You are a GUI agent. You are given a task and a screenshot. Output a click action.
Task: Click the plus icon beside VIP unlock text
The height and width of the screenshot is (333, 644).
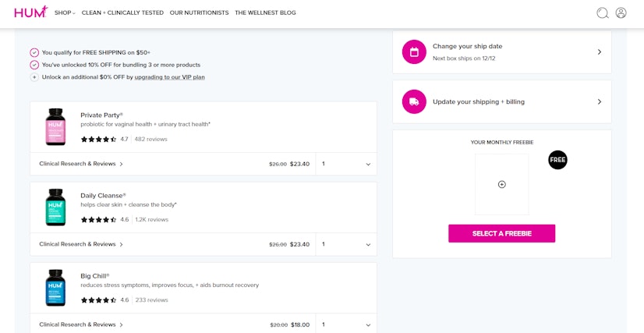coord(34,77)
